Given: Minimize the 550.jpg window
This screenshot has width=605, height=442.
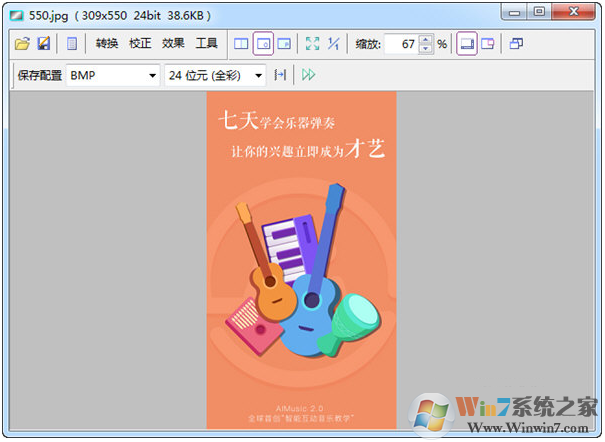Looking at the screenshot, I should (514, 12).
